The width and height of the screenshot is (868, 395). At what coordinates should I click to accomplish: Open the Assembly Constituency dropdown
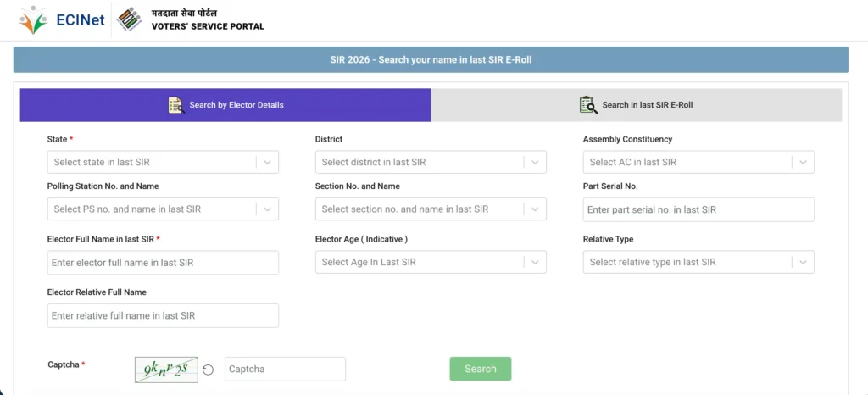pos(698,162)
